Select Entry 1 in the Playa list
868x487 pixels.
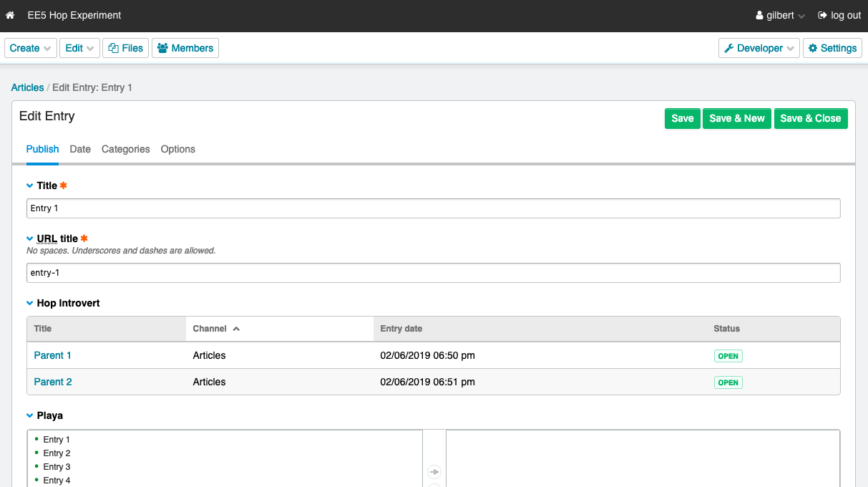pos(57,440)
